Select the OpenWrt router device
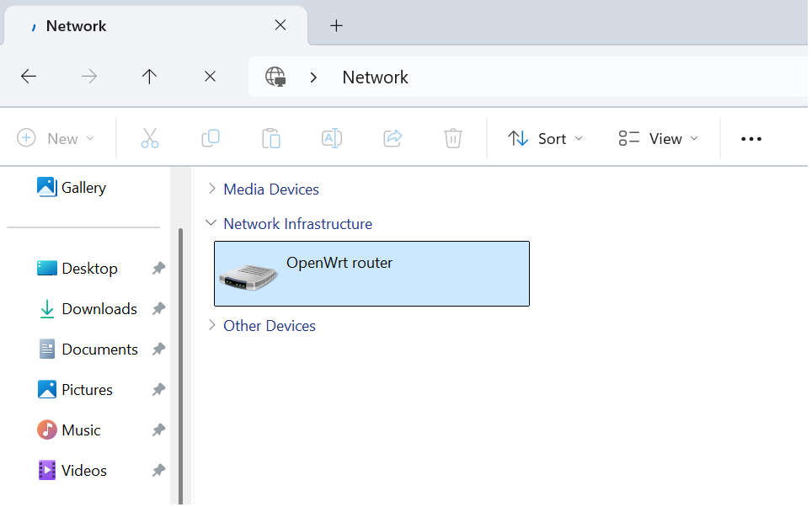This screenshot has height=507, width=812. [x=371, y=274]
